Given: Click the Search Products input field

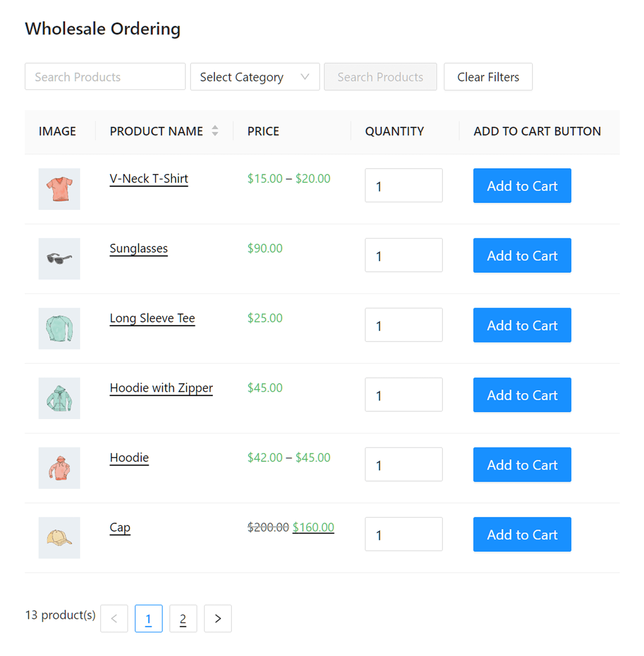Looking at the screenshot, I should [x=105, y=77].
